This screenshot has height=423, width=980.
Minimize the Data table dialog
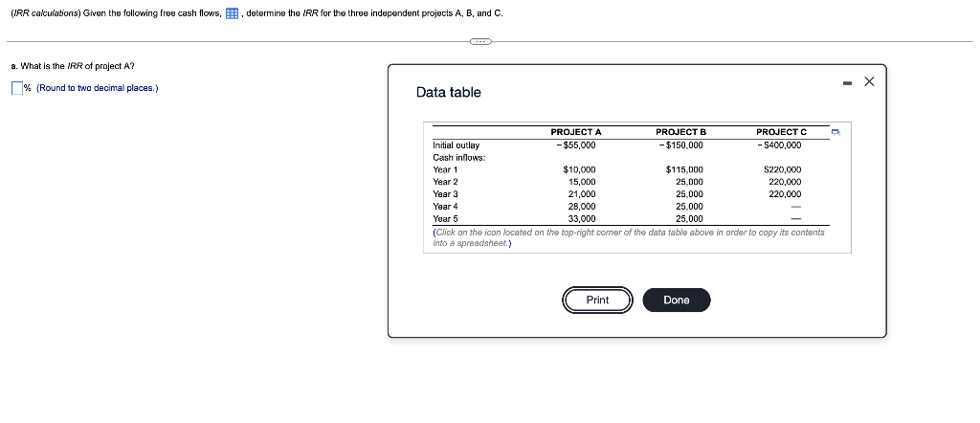click(847, 82)
